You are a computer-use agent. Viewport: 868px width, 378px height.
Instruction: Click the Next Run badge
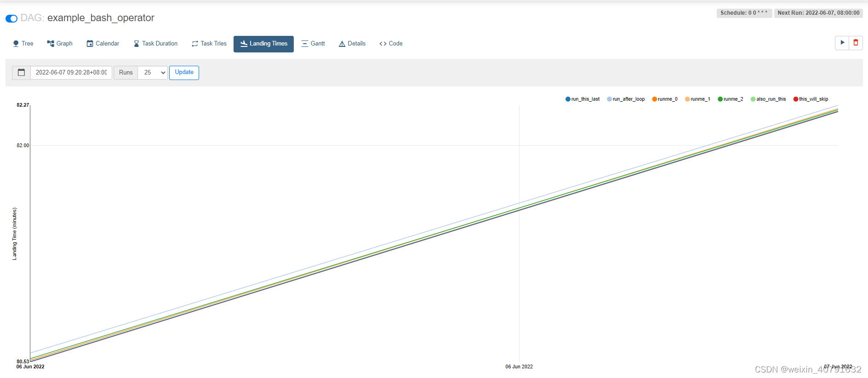click(818, 13)
